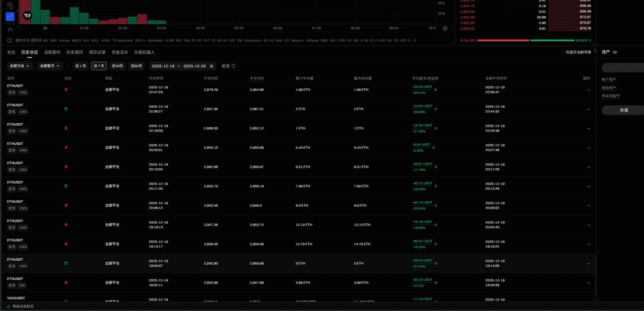This screenshot has height=311, width=644.
Task: Share the -65.79 USDT position result
Action: [436, 205]
